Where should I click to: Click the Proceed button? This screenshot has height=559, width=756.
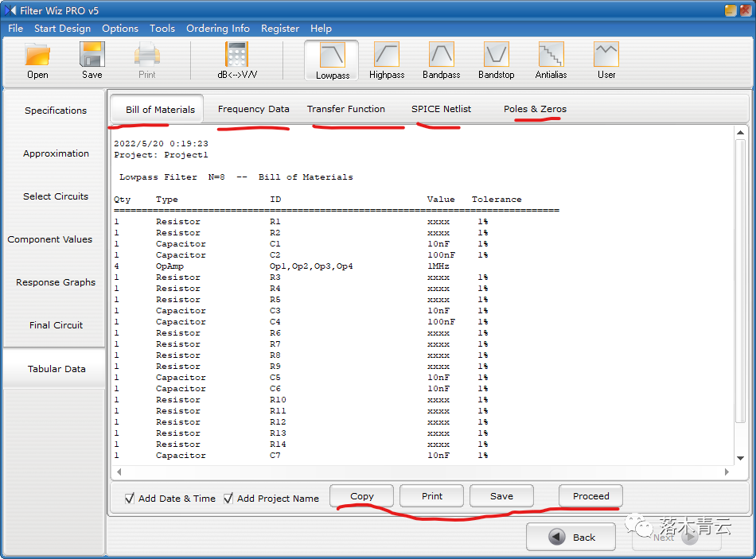tap(590, 496)
